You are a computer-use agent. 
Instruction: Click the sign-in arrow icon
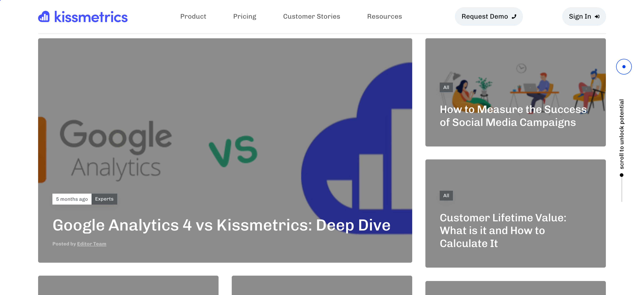click(x=597, y=16)
